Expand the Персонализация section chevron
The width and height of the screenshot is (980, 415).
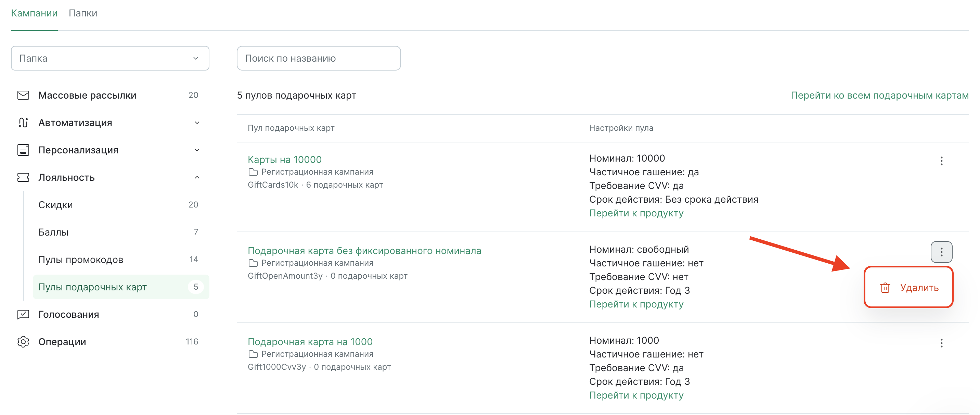click(x=197, y=150)
